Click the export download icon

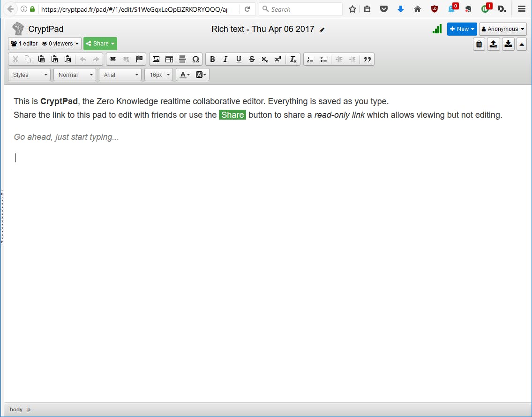point(508,44)
